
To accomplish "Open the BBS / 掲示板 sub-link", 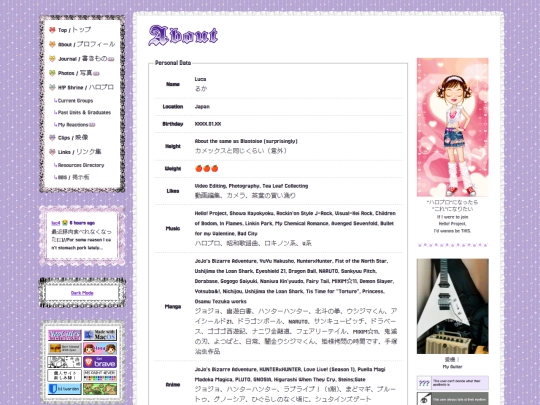I will pyautogui.click(x=73, y=177).
